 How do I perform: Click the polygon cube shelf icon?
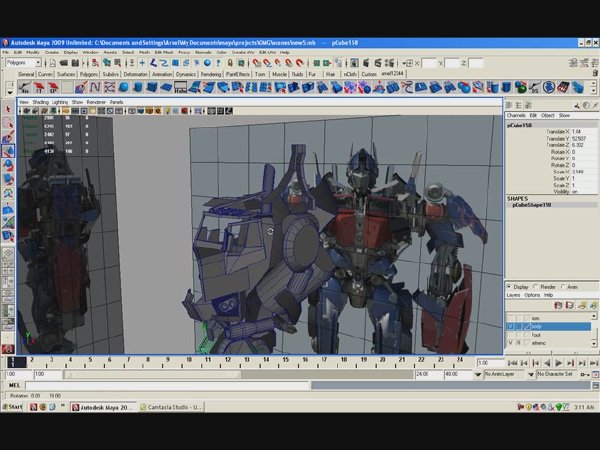click(x=152, y=88)
